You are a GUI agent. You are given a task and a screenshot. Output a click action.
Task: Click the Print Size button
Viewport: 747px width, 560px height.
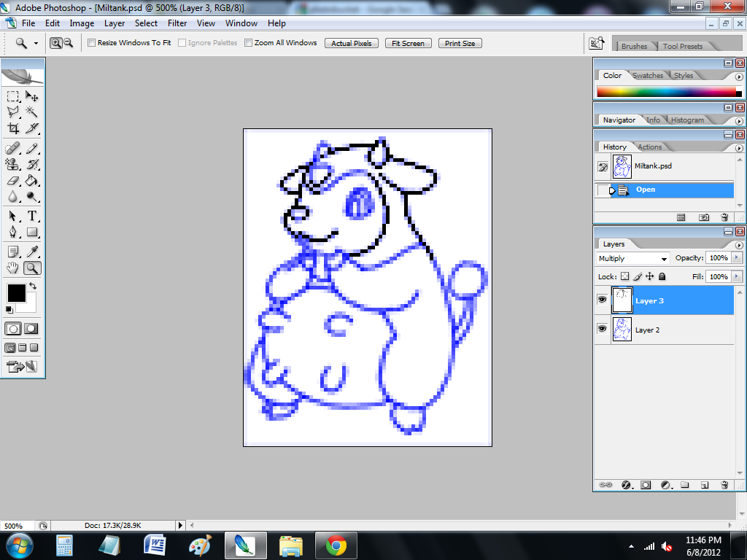(x=460, y=43)
